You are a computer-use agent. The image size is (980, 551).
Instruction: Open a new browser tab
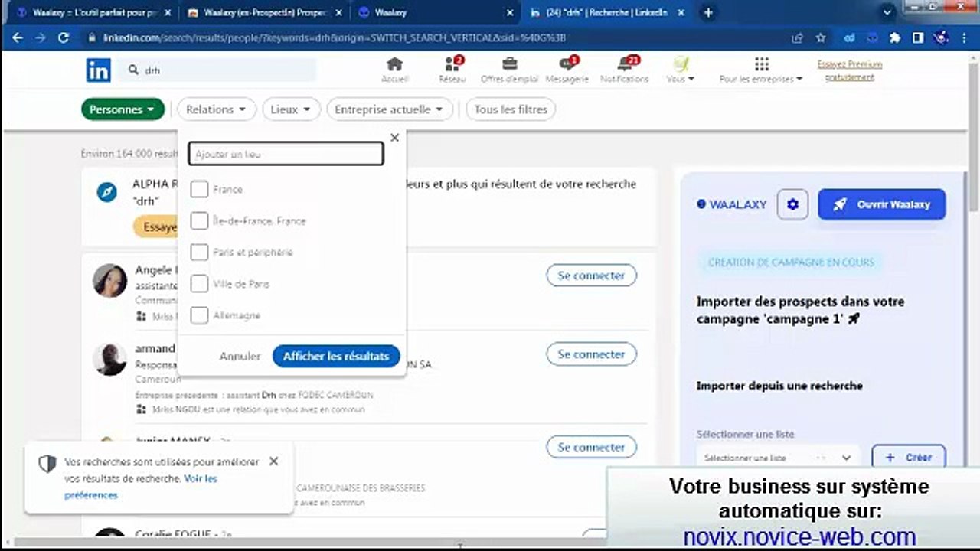coord(708,13)
